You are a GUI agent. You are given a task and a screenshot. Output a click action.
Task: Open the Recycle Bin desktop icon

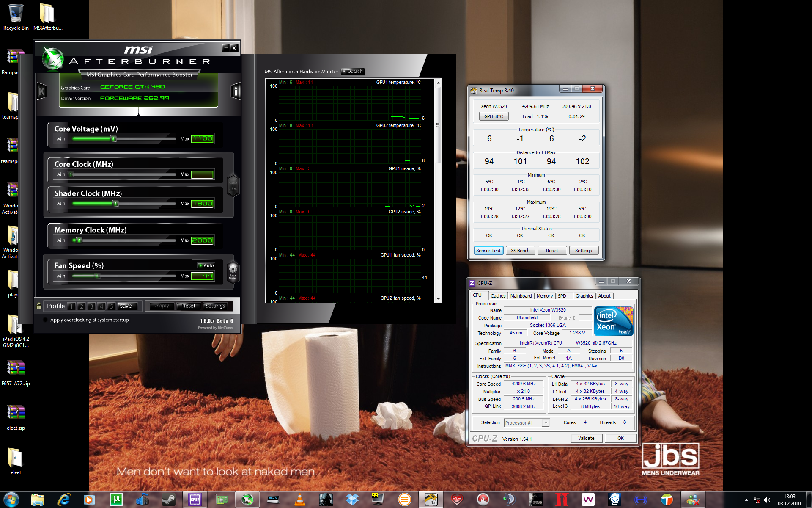16,17
